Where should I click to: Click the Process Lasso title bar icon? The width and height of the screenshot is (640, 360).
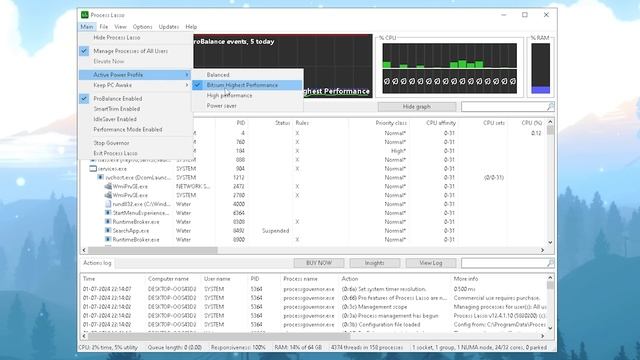pos(84,15)
